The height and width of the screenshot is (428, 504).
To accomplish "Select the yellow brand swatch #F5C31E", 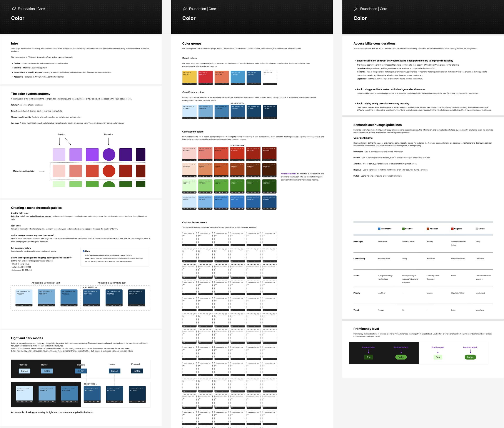I will 189,78.
